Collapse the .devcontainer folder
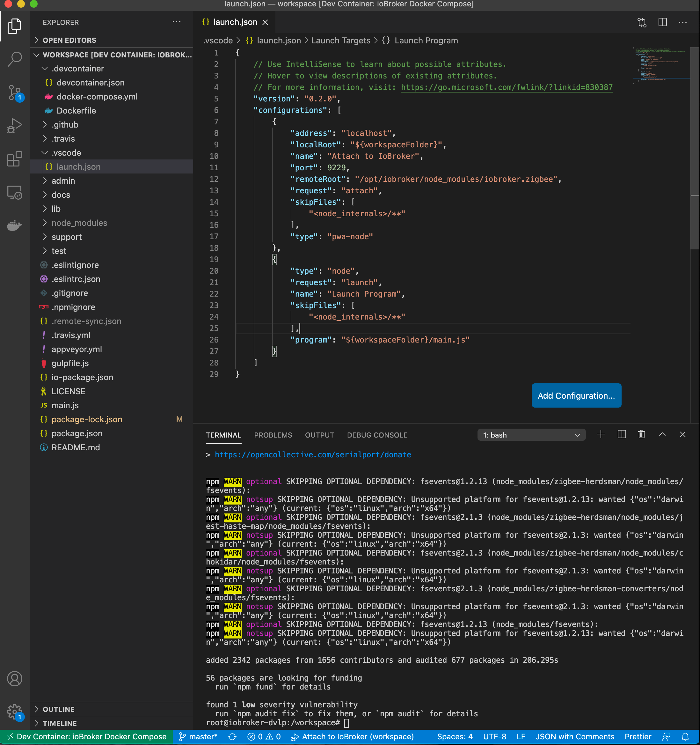Viewport: 700px width, 745px height. point(77,69)
